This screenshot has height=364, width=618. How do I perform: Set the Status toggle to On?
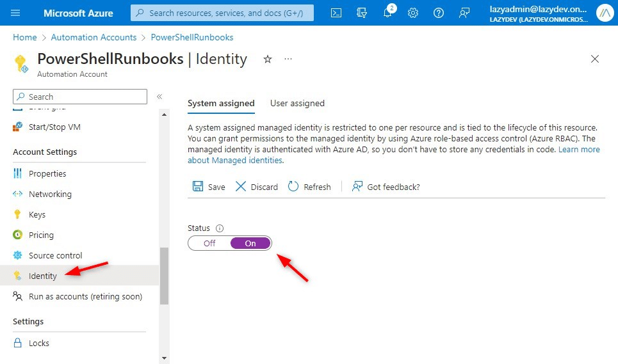[250, 243]
